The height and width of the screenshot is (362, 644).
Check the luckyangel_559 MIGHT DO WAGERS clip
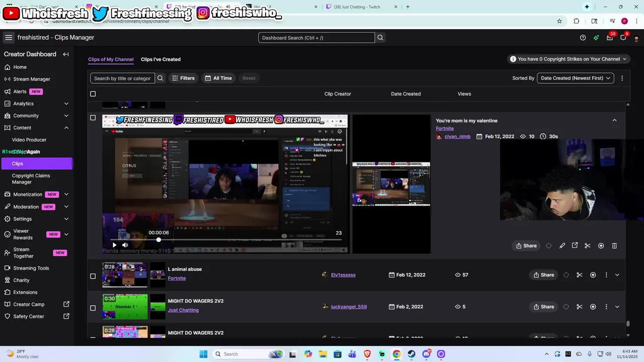click(93, 308)
